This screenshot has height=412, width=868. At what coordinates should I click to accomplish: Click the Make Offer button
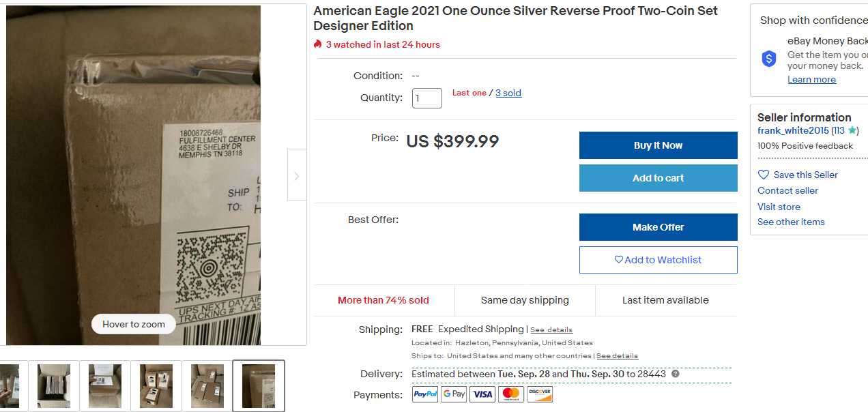coord(658,227)
